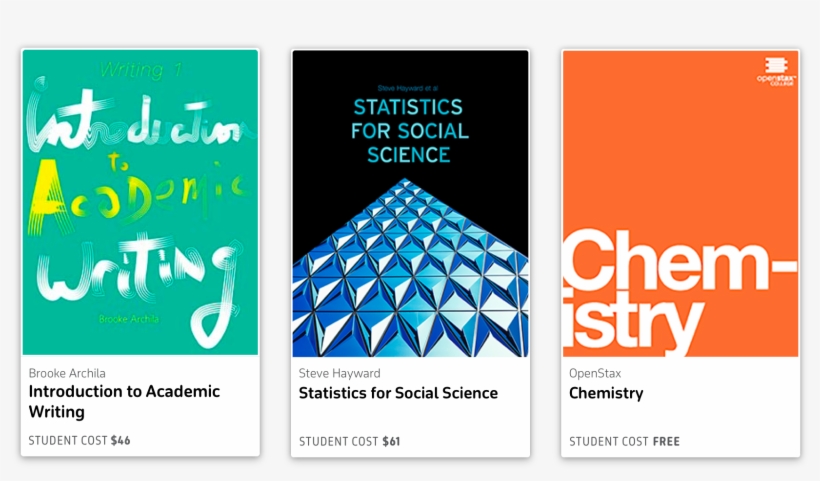Click the STUDENT COST $61 label
The width and height of the screenshot is (820, 481).
click(349, 441)
